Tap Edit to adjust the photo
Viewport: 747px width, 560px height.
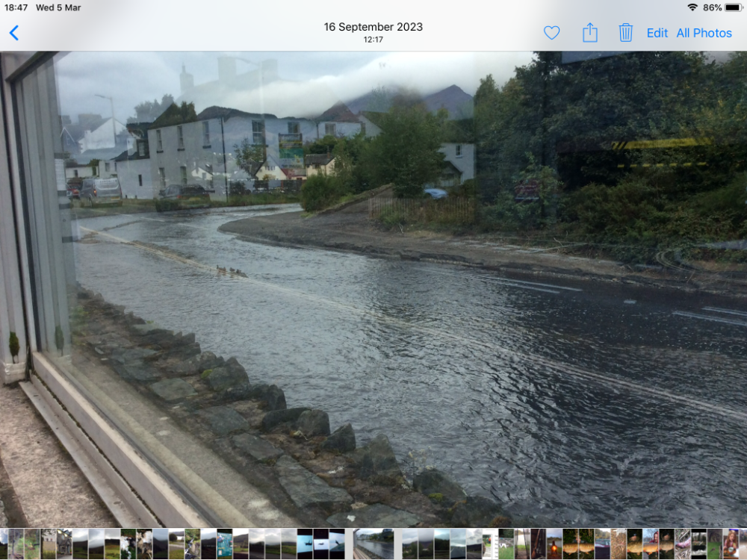click(657, 33)
